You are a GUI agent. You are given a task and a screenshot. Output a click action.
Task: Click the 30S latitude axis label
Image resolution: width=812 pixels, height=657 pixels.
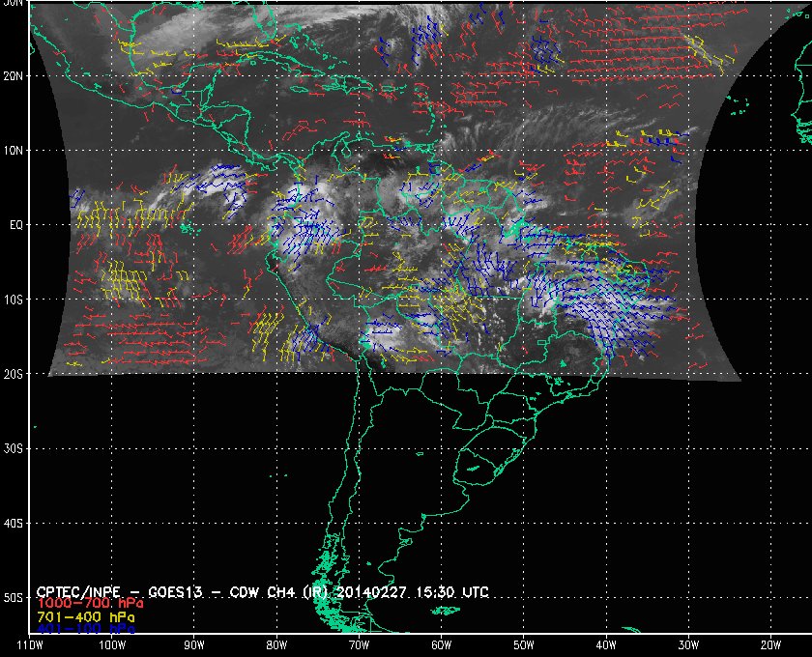click(x=13, y=448)
